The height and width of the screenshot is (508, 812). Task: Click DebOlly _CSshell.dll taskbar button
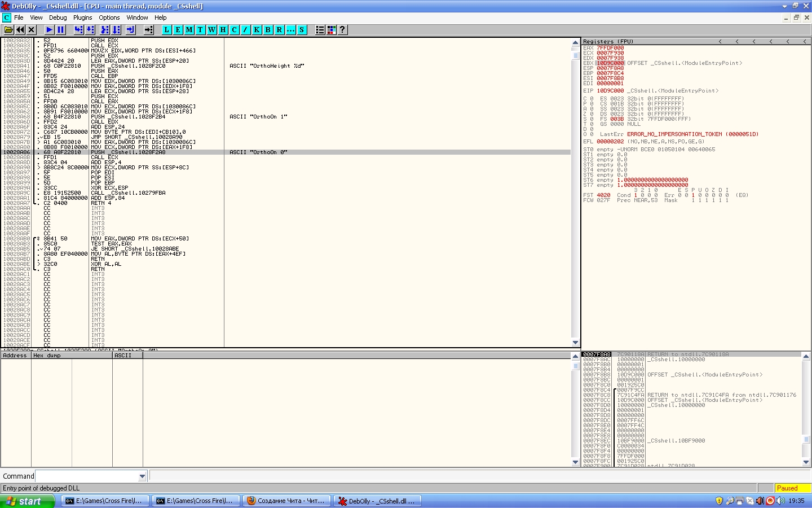pos(378,501)
